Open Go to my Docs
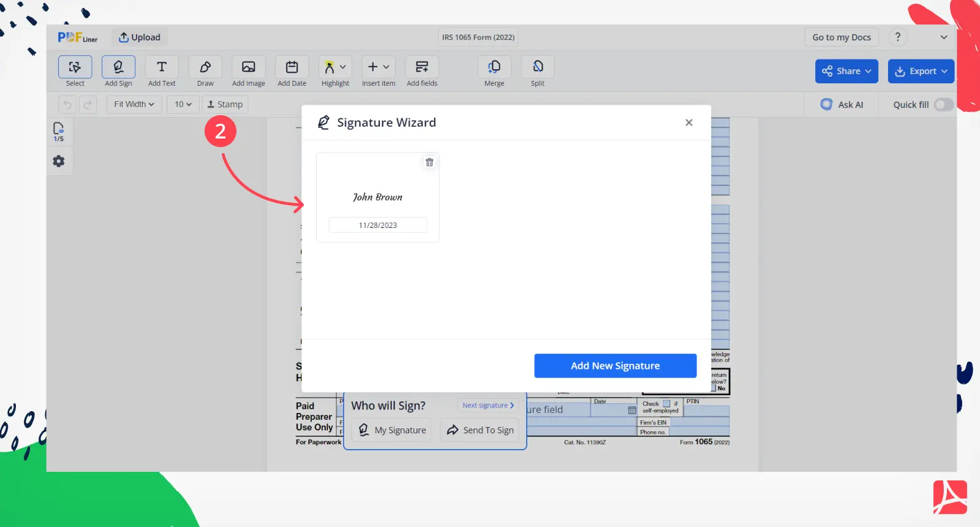The width and height of the screenshot is (980, 527). pyautogui.click(x=842, y=37)
